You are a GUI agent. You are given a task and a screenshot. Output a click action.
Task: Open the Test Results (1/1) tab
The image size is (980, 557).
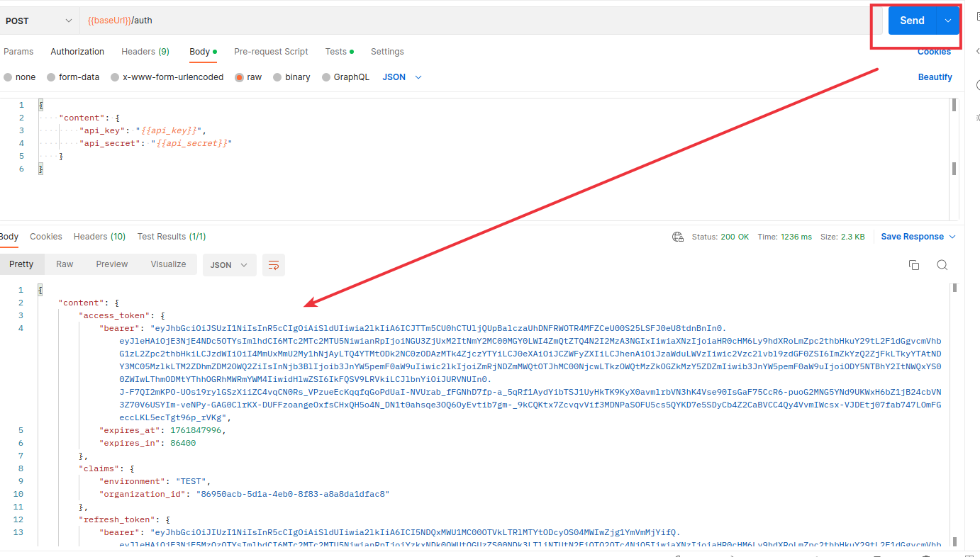(172, 237)
